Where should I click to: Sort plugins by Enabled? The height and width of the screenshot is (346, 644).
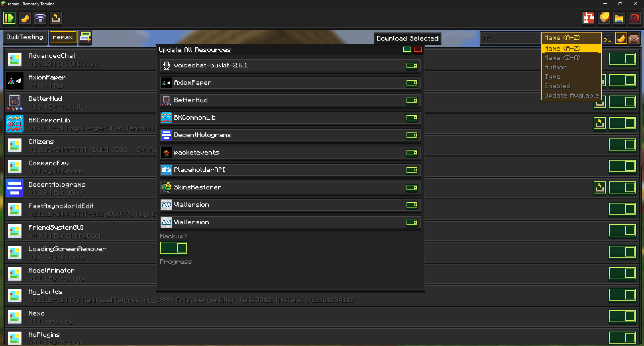[572, 86]
